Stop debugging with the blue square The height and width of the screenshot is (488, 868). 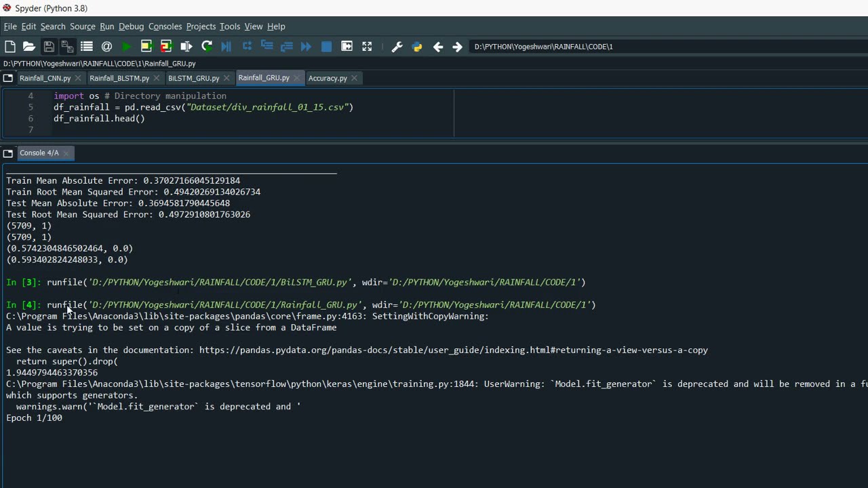(x=326, y=47)
